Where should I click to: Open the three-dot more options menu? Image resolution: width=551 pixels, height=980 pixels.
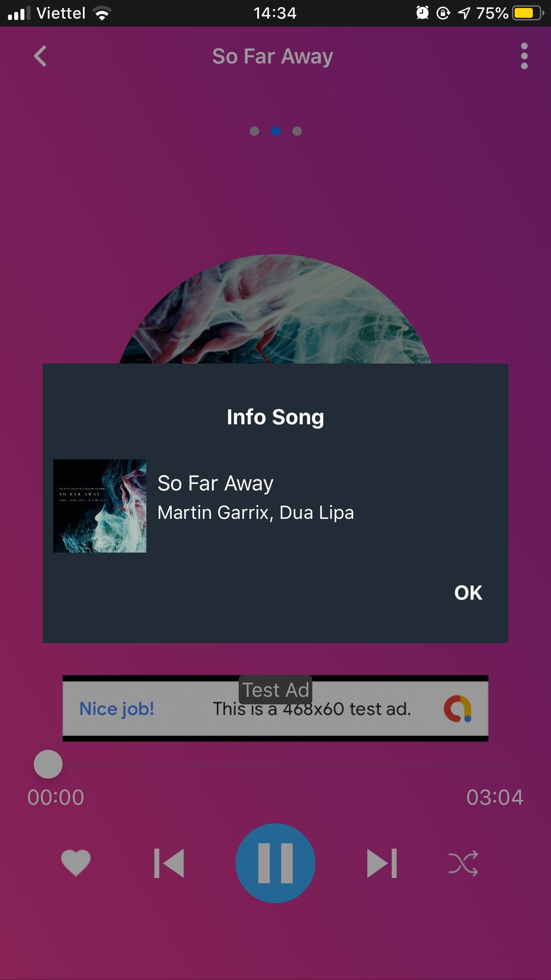click(x=524, y=56)
